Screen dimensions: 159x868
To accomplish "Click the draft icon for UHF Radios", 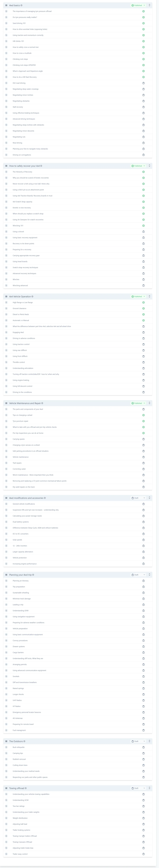I will tap(143, 700).
